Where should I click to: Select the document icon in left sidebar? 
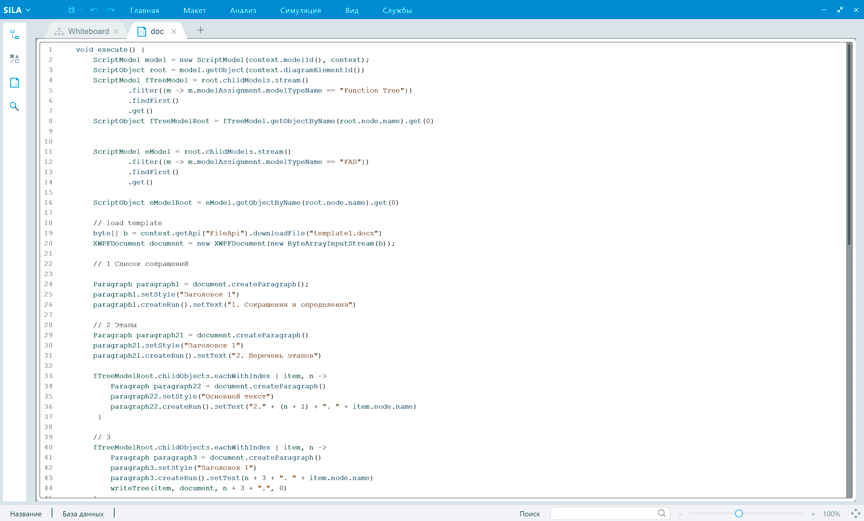14,83
